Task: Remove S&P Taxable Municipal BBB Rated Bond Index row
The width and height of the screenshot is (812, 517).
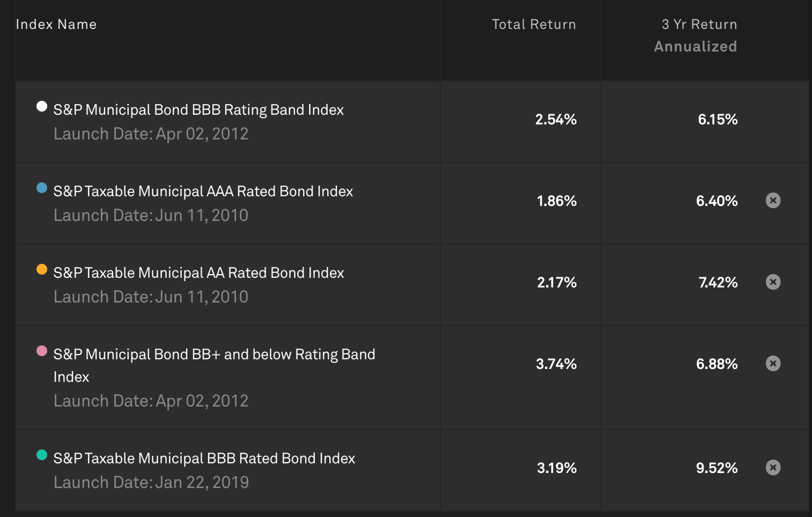Action: click(x=773, y=468)
